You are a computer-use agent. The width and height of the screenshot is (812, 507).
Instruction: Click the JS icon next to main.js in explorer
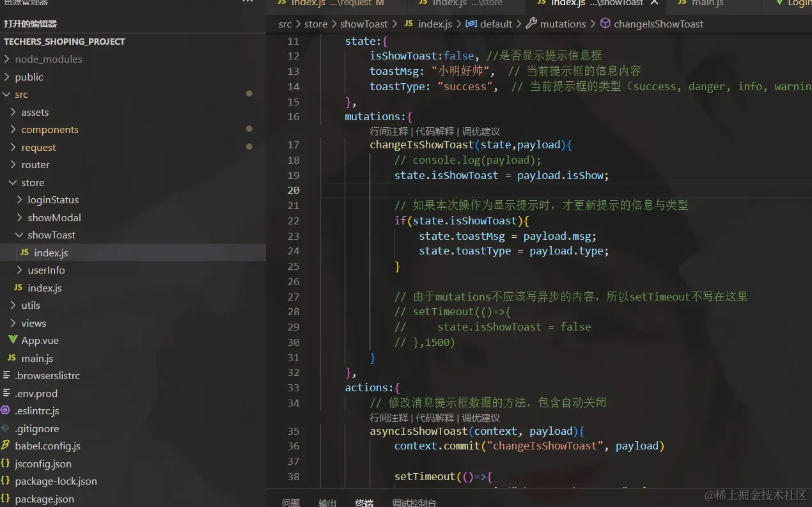(12, 358)
